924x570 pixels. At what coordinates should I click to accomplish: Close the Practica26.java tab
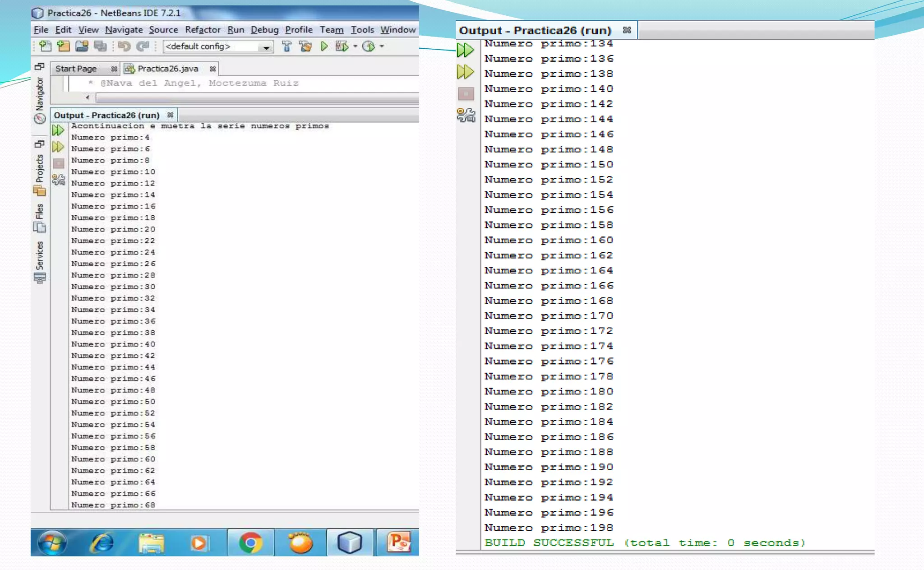pos(213,69)
